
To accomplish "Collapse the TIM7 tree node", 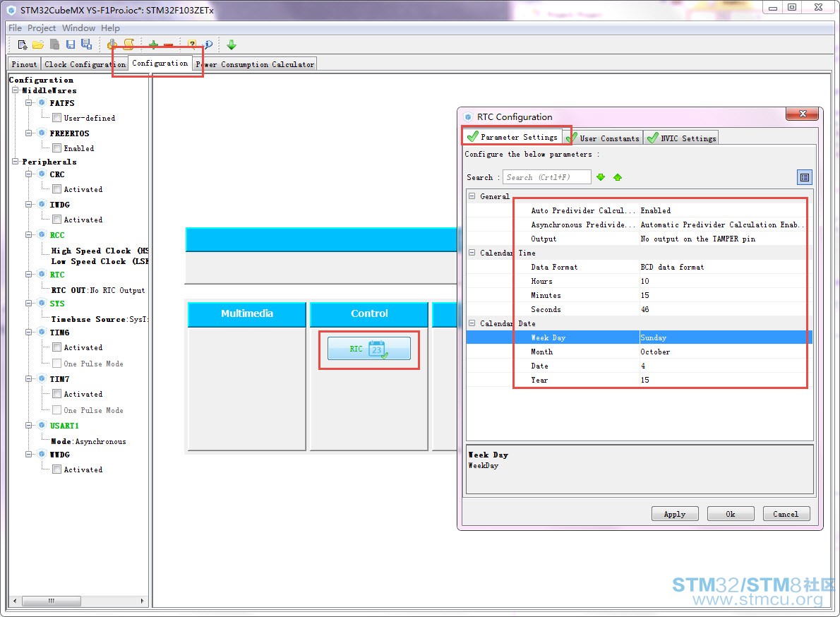I will (29, 378).
